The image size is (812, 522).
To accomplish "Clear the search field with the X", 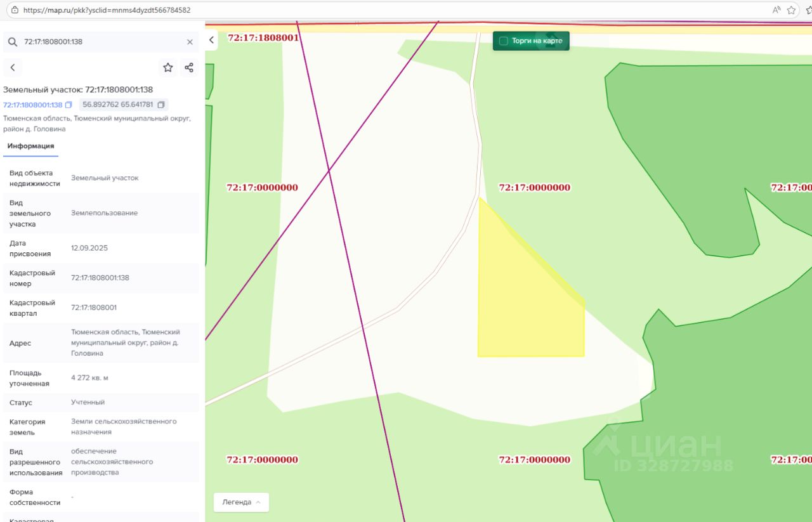I will (190, 42).
